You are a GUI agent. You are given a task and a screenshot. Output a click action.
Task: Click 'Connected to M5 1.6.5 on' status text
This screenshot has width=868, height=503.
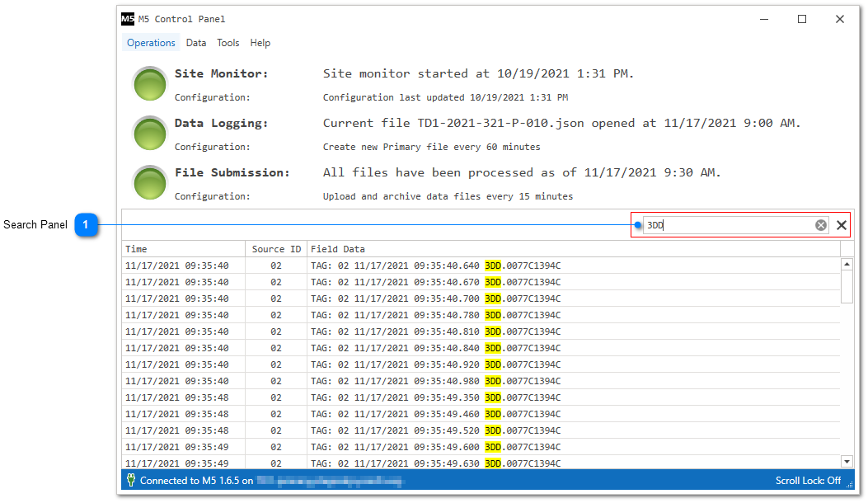click(196, 480)
